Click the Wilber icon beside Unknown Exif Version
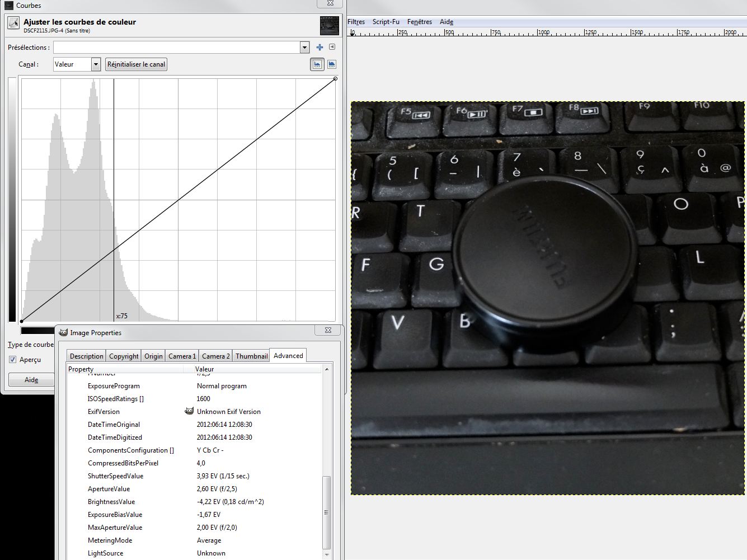This screenshot has height=560, width=747. point(189,411)
